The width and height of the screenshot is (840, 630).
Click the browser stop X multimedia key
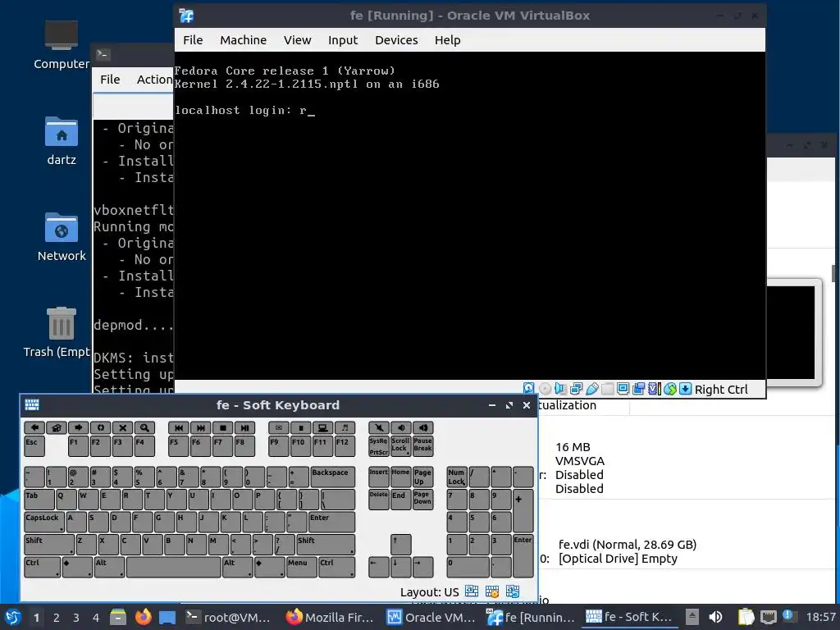(122, 427)
